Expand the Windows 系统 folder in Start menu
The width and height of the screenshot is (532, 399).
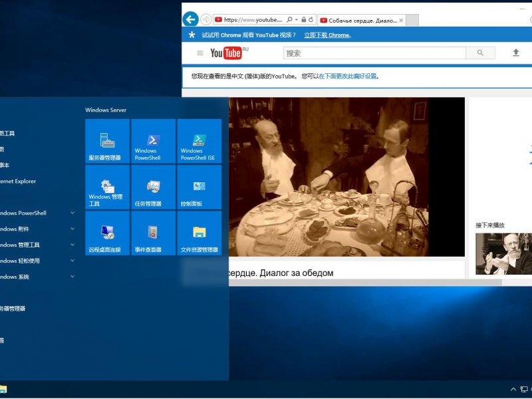tap(37, 277)
